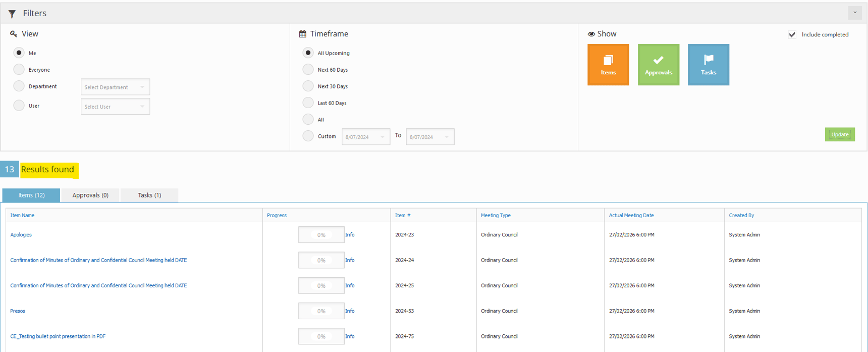
Task: Click the orange Items tile
Action: tap(608, 65)
